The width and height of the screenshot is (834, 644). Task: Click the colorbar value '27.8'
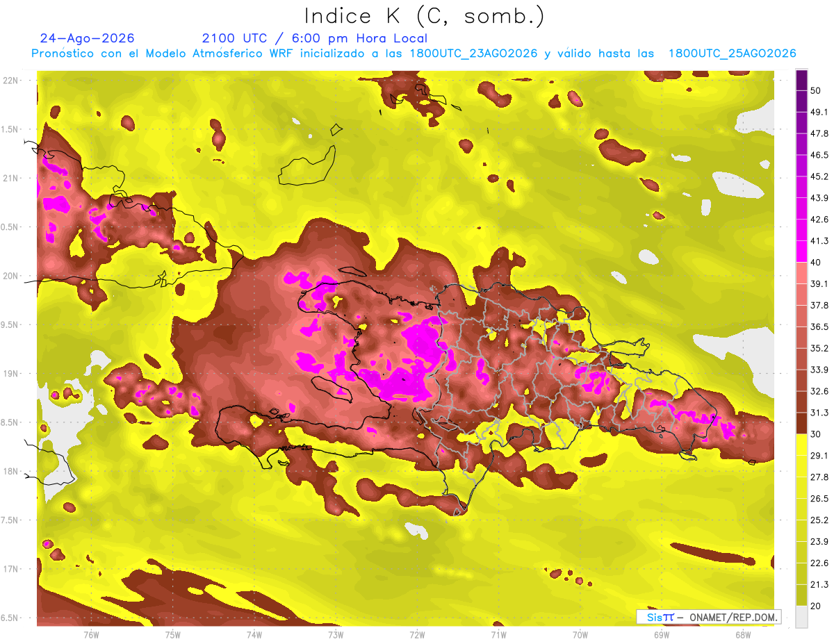819,477
